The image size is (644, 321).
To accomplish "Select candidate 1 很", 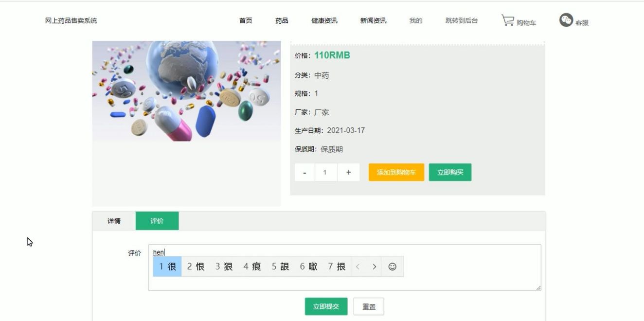I will pos(167,267).
